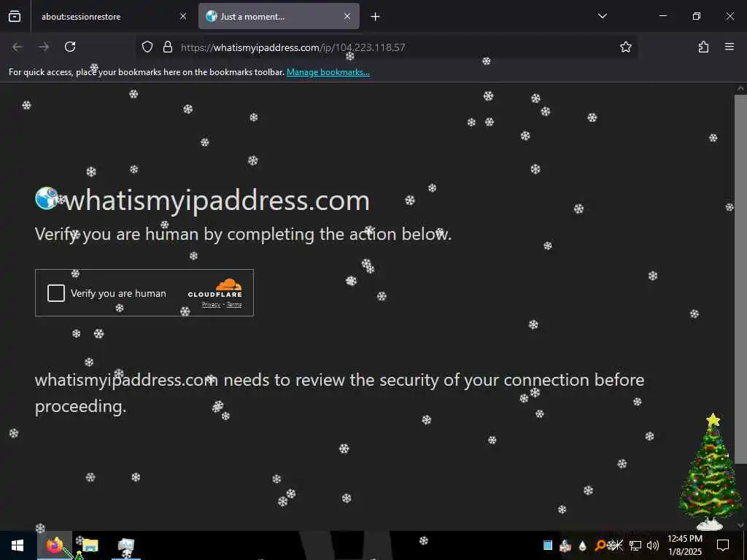Open the network tray icon

[635, 545]
